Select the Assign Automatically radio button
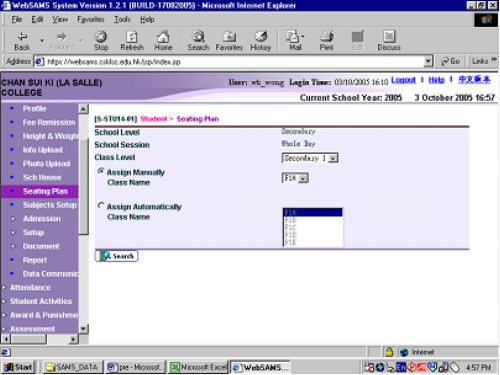500x375 pixels. coord(101,205)
